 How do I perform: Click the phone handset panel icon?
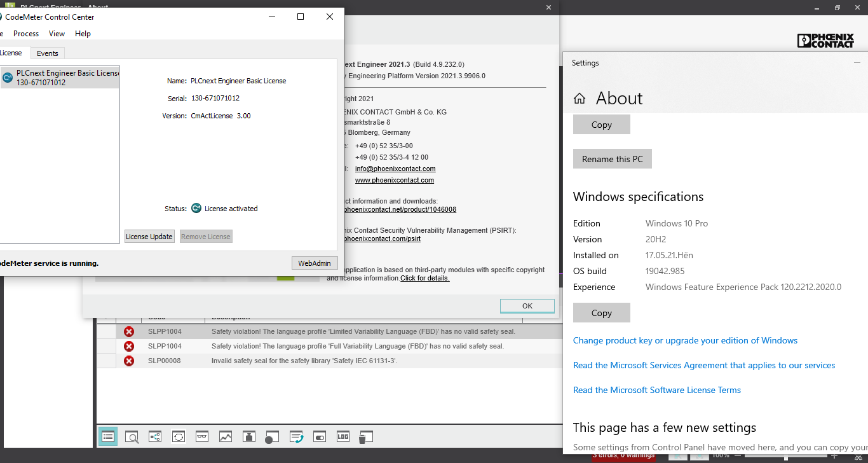point(296,437)
